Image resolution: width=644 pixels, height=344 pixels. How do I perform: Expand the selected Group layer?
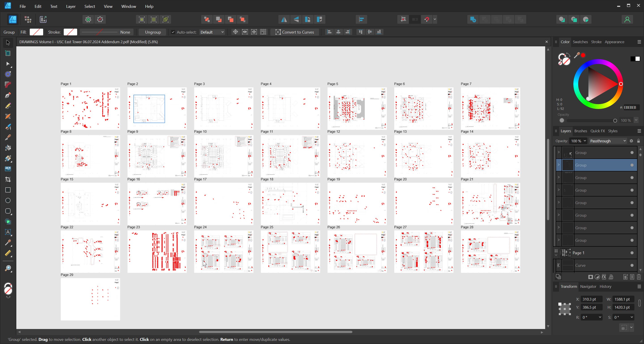(559, 165)
